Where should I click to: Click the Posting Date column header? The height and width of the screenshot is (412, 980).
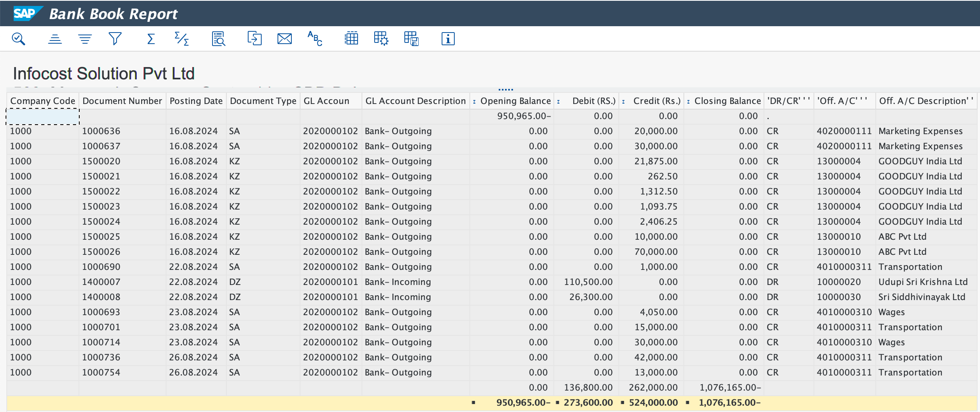(x=196, y=101)
